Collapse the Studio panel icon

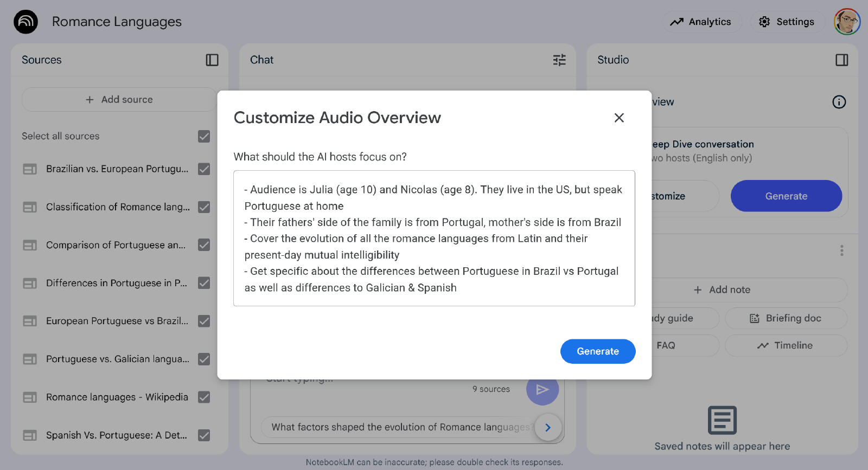tap(841, 60)
